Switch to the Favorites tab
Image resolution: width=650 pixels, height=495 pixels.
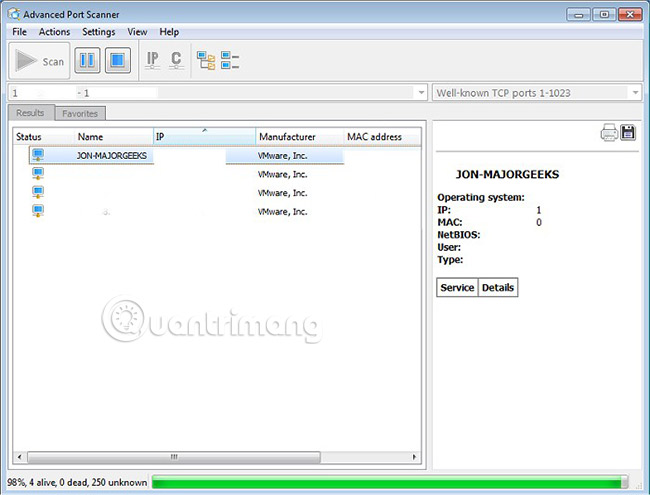pyautogui.click(x=80, y=114)
